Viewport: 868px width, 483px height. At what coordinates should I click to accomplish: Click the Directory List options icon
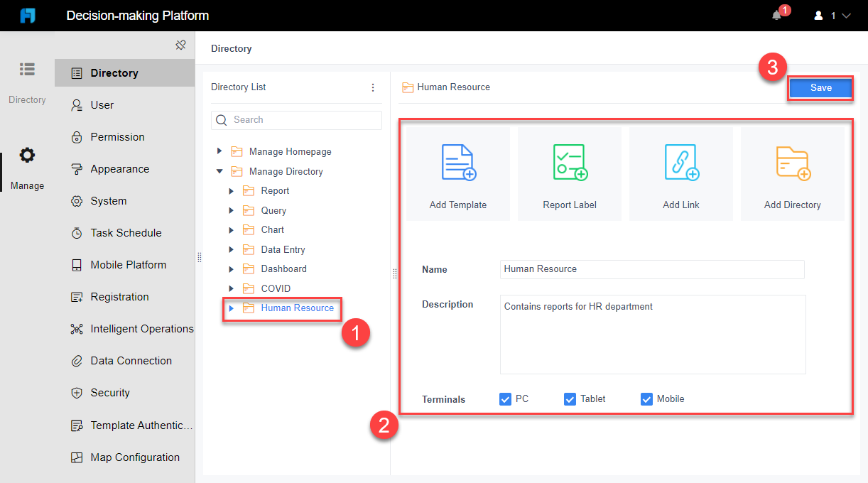373,87
